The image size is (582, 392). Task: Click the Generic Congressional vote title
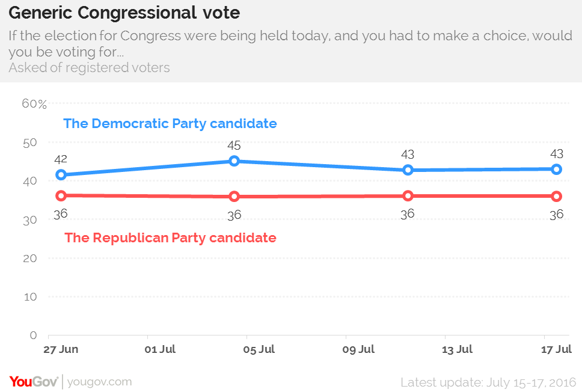coord(124,13)
